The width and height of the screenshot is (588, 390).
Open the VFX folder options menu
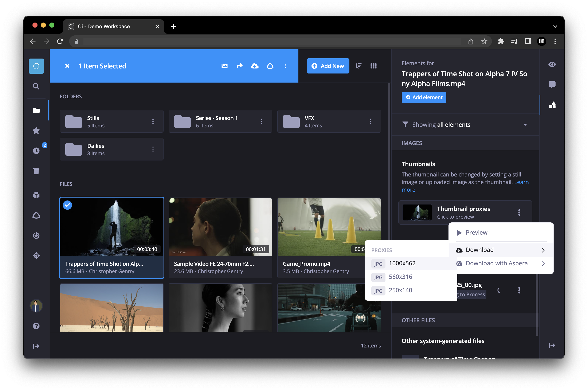371,121
